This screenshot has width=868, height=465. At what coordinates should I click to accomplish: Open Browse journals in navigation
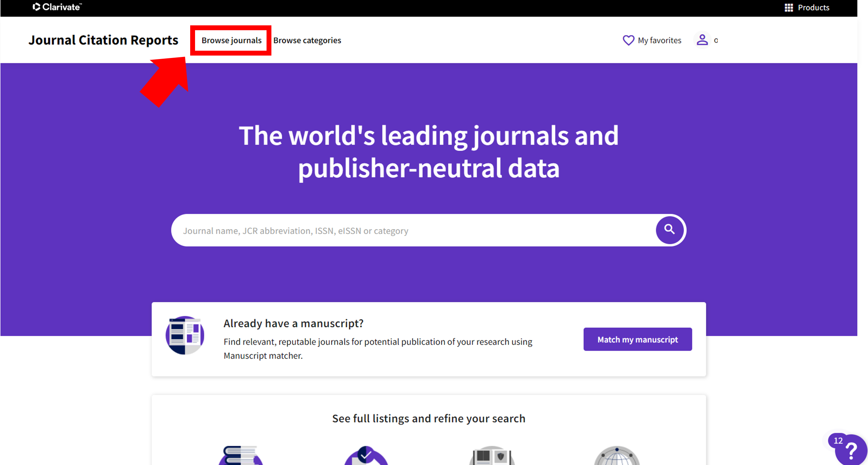pos(231,40)
